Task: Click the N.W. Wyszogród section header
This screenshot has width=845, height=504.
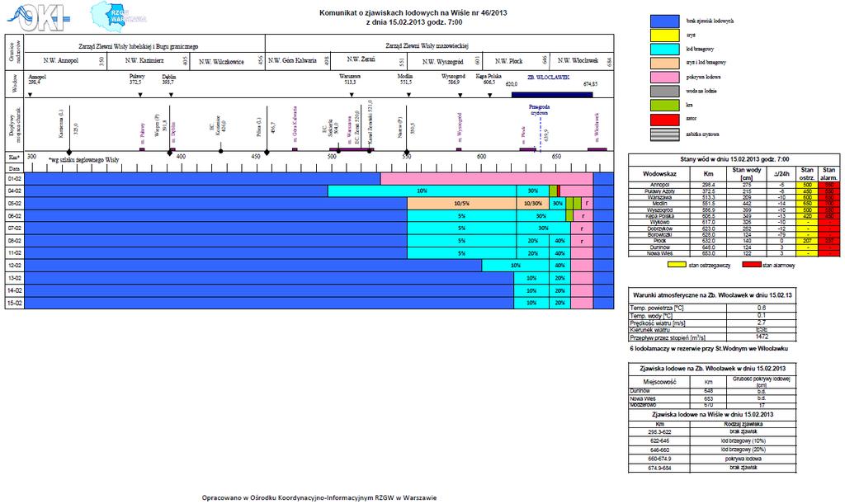Action: click(443, 61)
